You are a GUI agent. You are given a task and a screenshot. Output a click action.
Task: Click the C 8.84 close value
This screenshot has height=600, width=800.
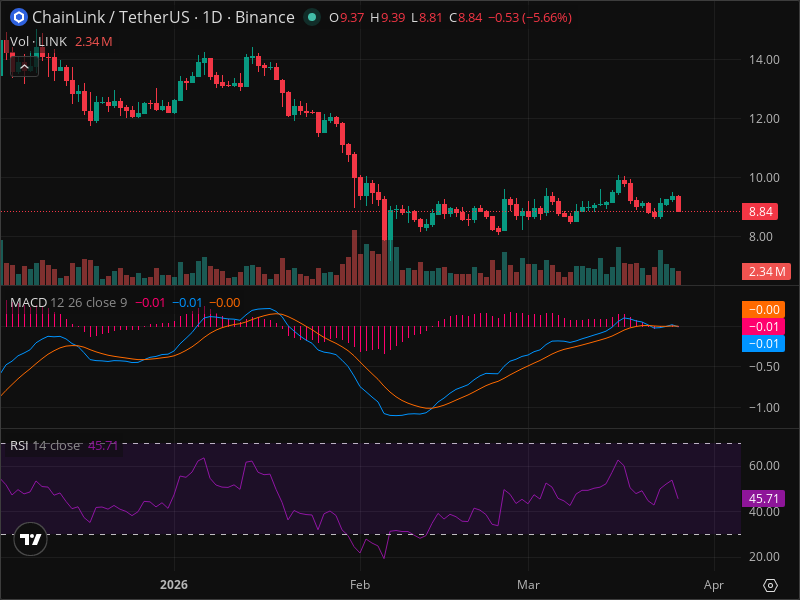[x=466, y=18]
